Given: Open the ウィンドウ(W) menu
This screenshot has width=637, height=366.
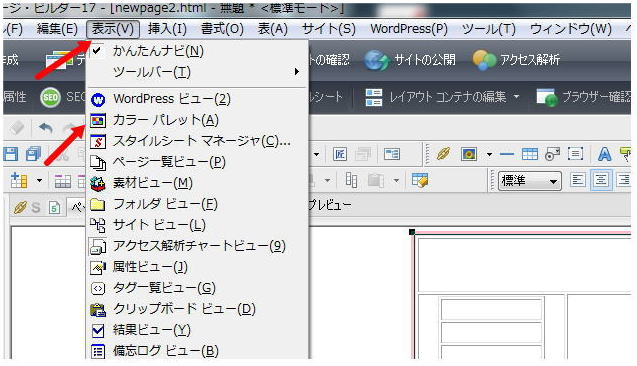Looking at the screenshot, I should pos(571,29).
